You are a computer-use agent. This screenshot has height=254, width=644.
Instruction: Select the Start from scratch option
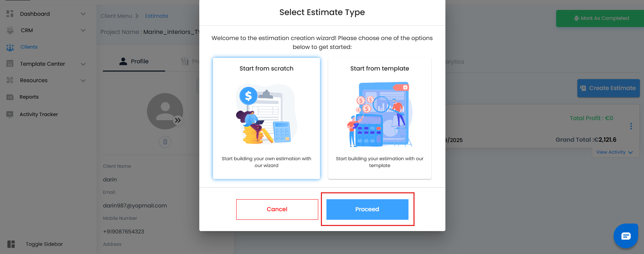click(x=266, y=118)
